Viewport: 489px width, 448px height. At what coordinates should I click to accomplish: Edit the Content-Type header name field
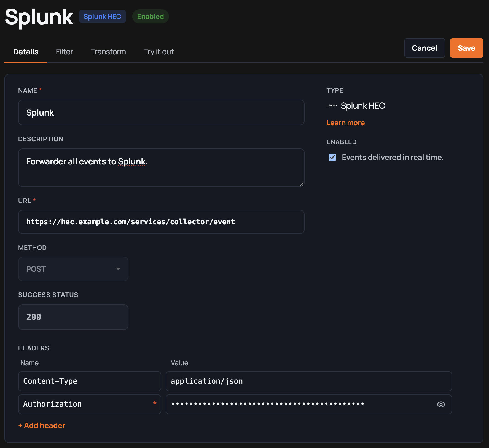click(90, 381)
